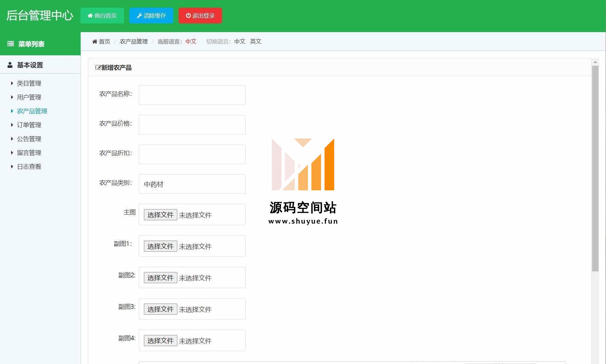Click the user icon beside 基本设置

(x=10, y=65)
